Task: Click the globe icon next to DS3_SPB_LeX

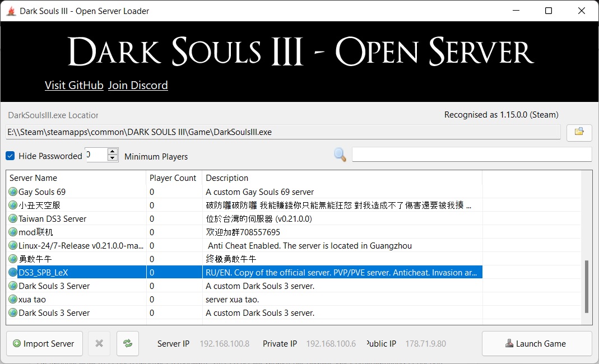Action: coord(13,272)
